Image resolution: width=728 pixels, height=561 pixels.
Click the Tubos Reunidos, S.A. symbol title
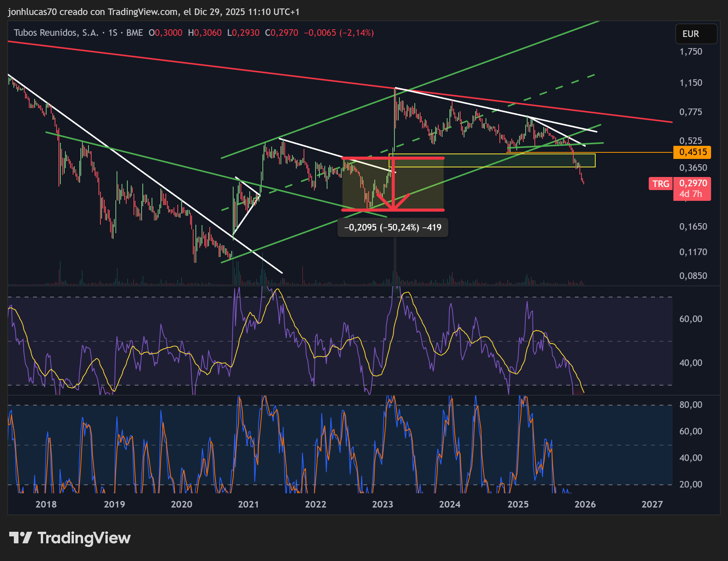[56, 33]
